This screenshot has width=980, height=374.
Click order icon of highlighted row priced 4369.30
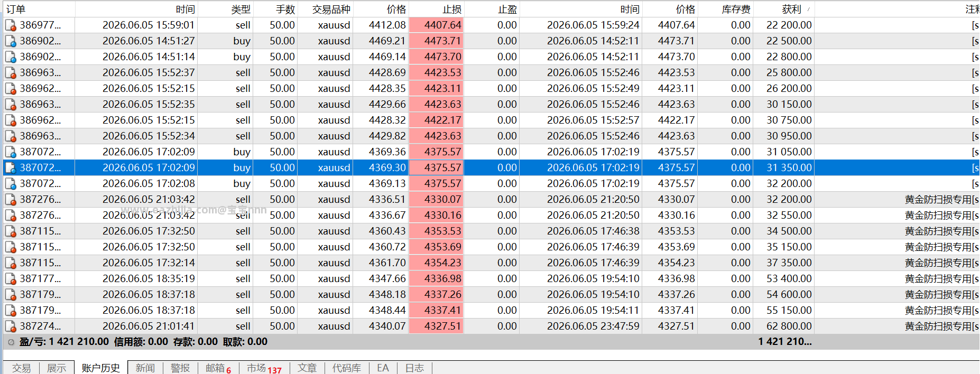point(11,168)
